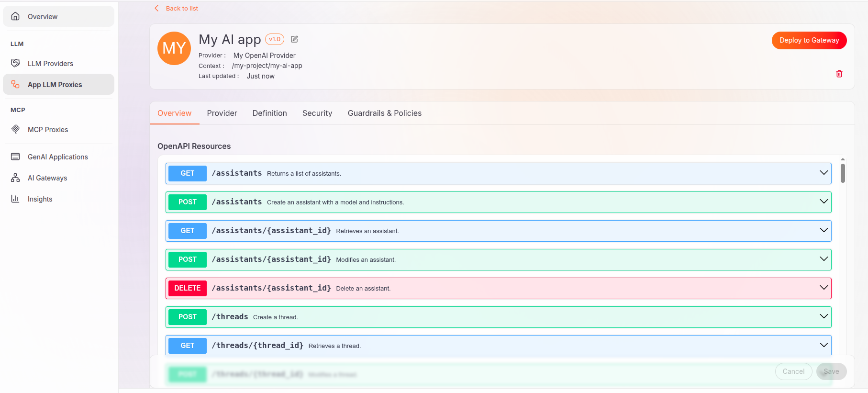The width and height of the screenshot is (868, 393).
Task: Open the Definition tab
Action: pos(270,113)
